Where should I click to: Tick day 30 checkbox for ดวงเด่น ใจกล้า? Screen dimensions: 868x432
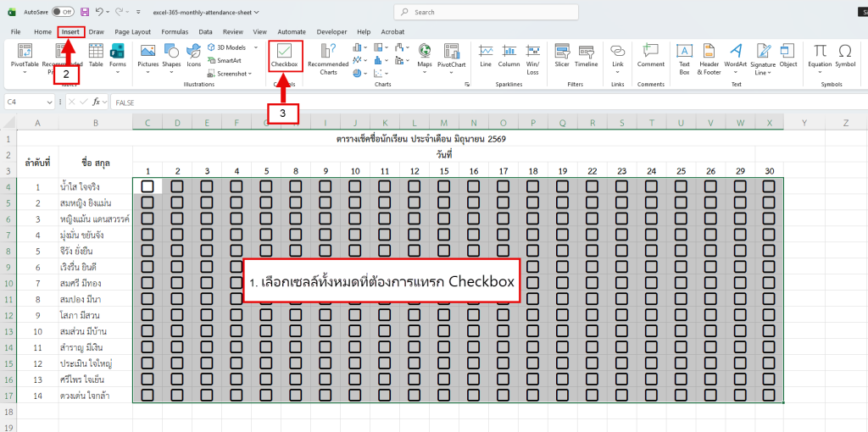click(x=769, y=395)
